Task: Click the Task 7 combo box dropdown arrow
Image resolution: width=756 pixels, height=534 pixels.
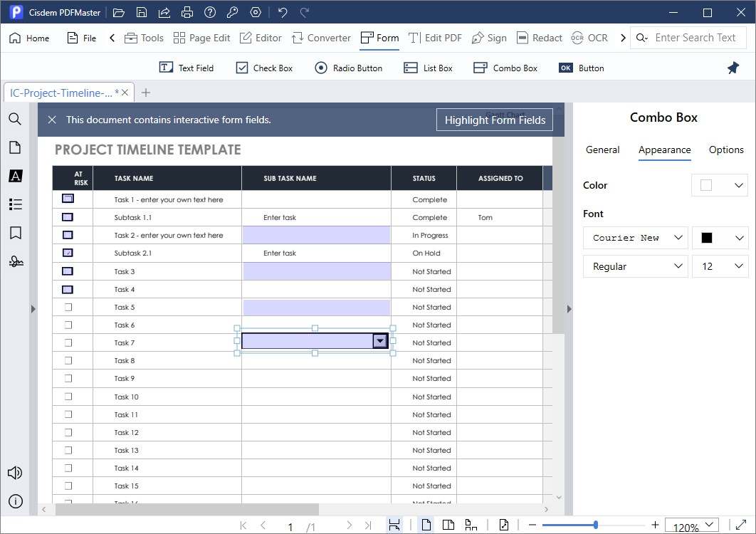Action: click(380, 341)
